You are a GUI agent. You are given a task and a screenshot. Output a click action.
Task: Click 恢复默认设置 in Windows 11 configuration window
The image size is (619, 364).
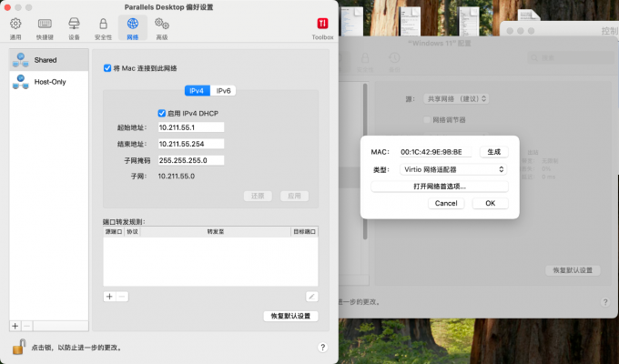[573, 270]
